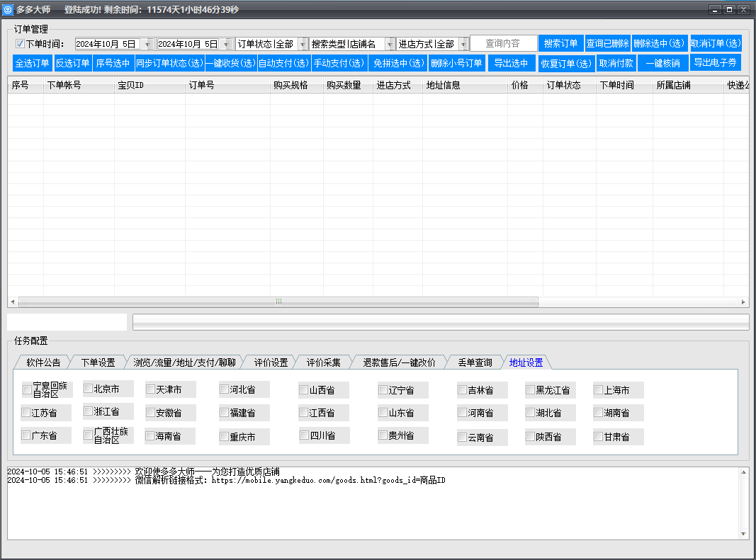Click the 查询内容 search input field
Image resolution: width=756 pixels, height=560 pixels.
pyautogui.click(x=502, y=44)
